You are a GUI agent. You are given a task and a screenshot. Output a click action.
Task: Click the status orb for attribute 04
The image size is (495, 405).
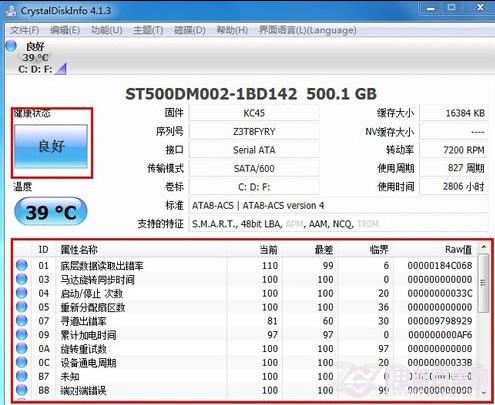[x=22, y=293]
